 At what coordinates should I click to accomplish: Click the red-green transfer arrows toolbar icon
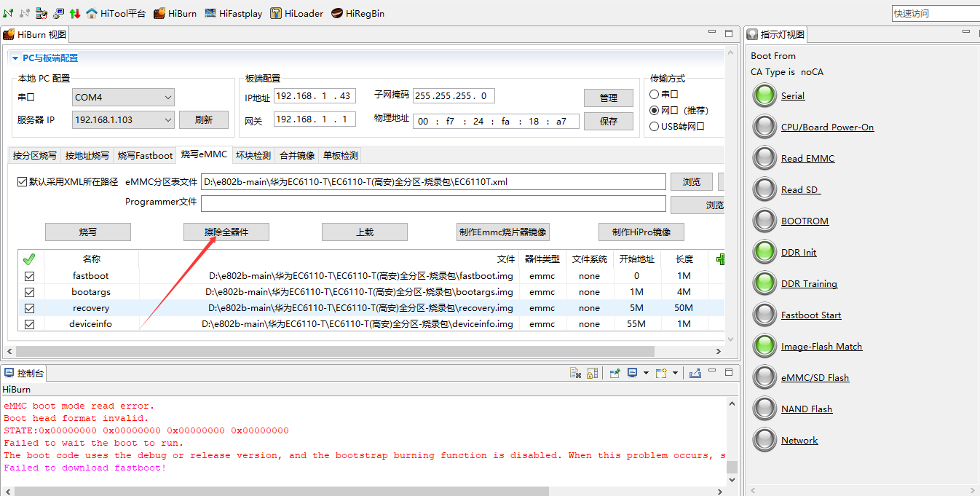75,13
